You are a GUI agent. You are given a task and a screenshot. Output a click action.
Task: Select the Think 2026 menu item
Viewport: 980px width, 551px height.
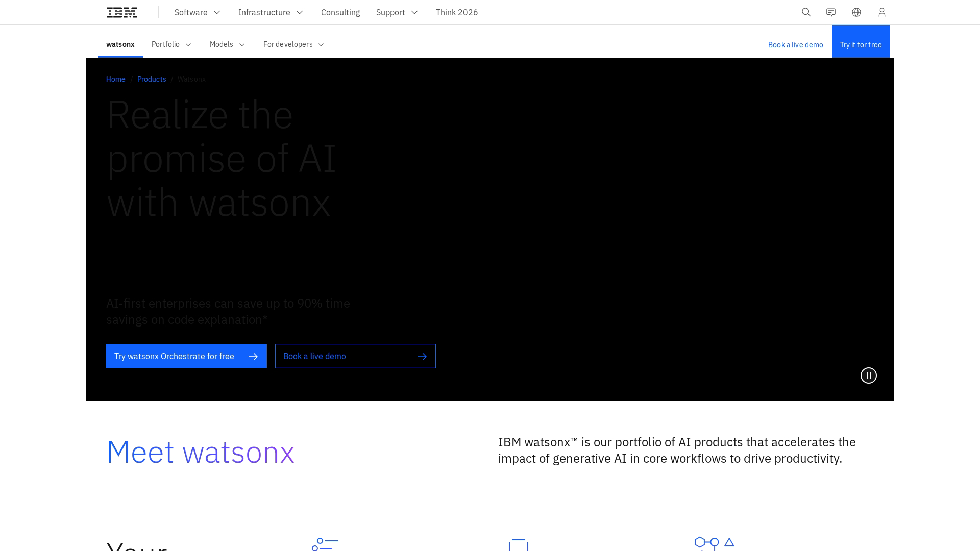click(x=457, y=12)
